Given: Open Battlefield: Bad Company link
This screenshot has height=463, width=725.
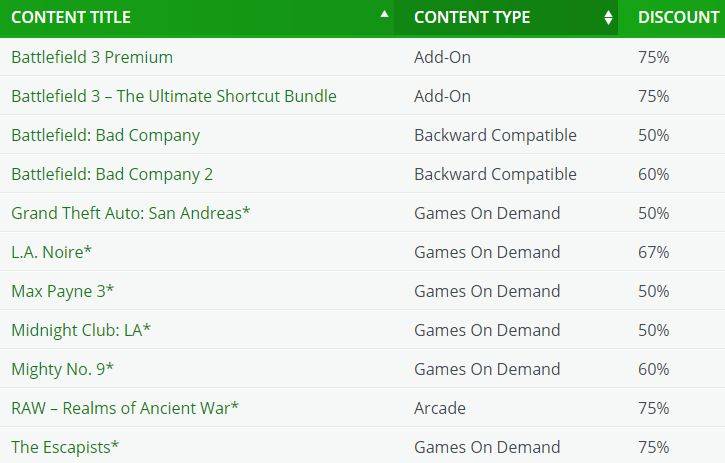Looking at the screenshot, I should (x=105, y=136).
